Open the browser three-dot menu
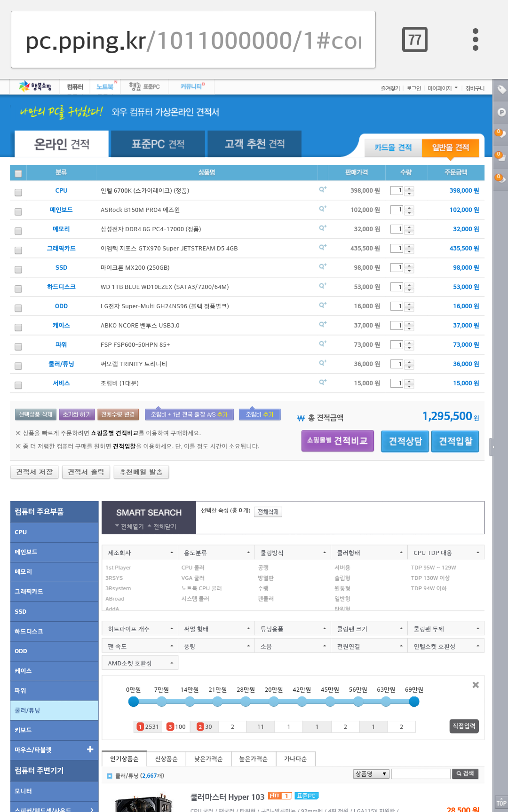 tap(475, 39)
